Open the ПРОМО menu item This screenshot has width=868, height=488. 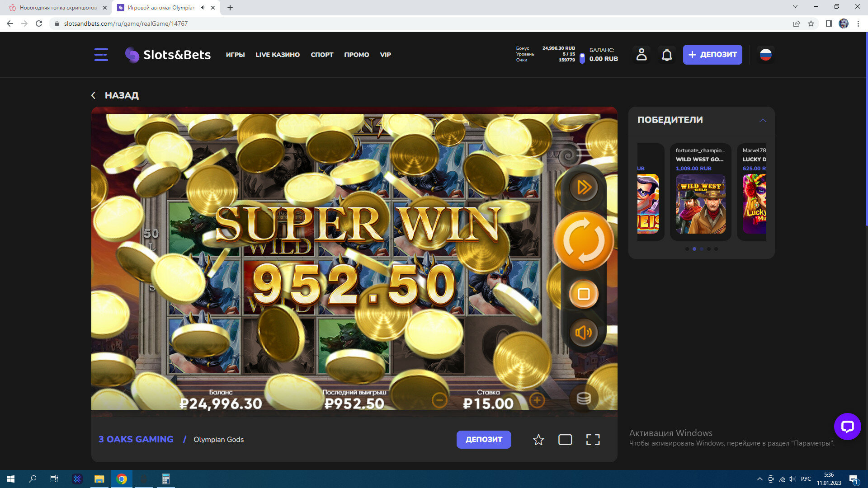pyautogui.click(x=356, y=55)
